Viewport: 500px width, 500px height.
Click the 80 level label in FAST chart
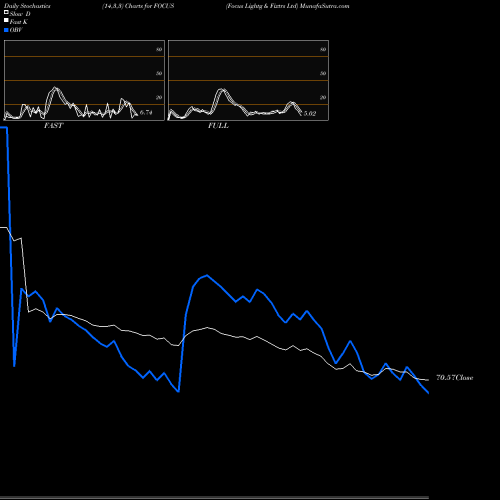159,49
